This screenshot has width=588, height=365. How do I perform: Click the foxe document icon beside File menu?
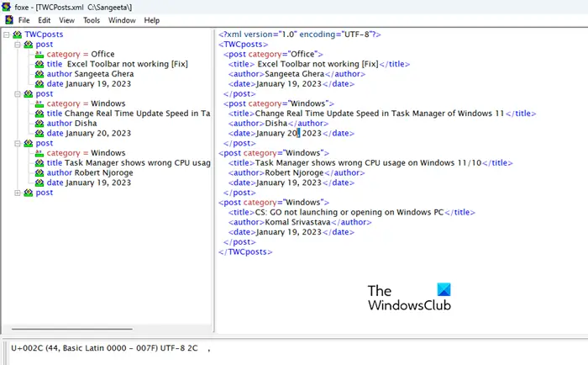point(9,20)
